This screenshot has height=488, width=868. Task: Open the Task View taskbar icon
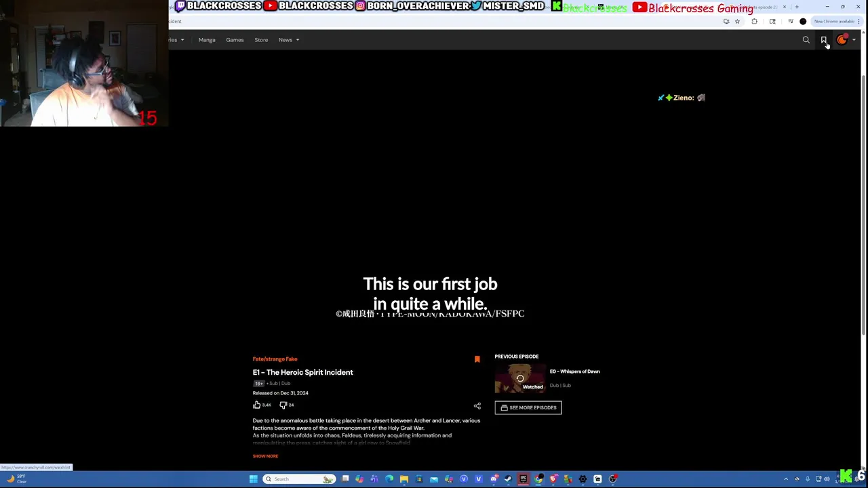click(345, 479)
